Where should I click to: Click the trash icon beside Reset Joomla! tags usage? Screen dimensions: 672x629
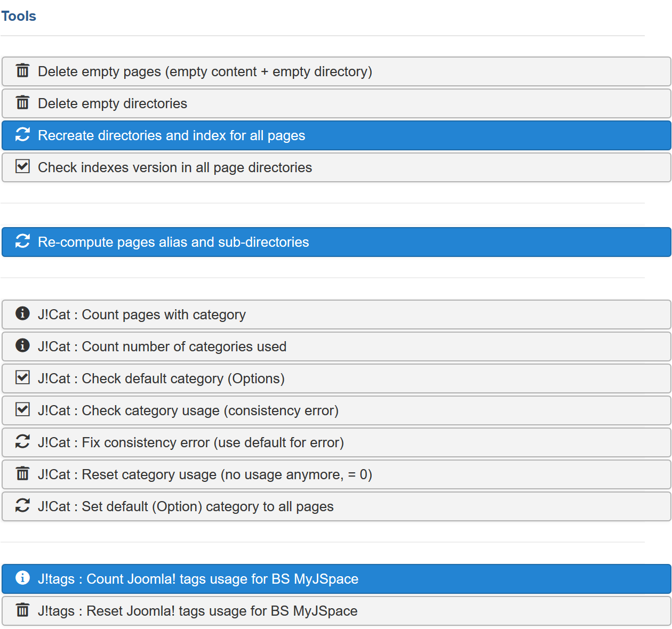coord(22,610)
